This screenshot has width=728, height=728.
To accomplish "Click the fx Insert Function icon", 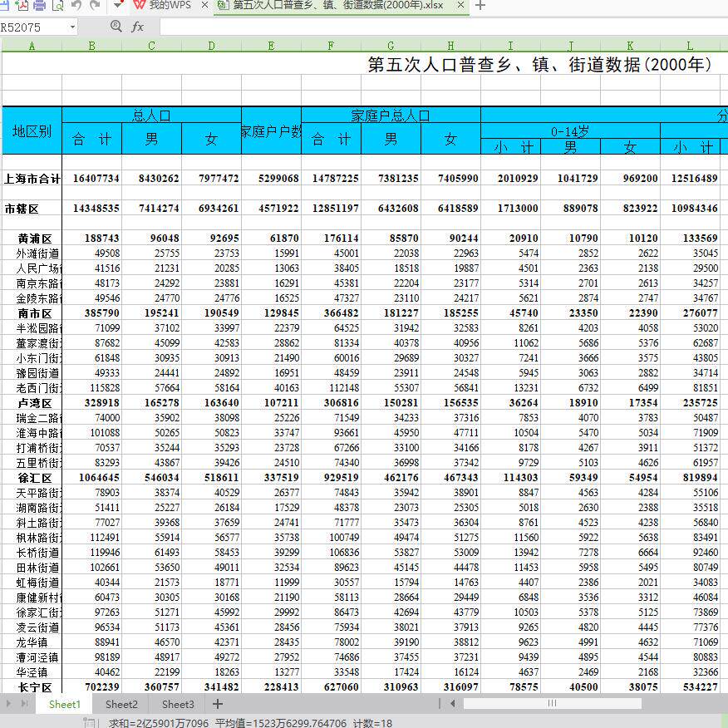I will click(x=139, y=26).
